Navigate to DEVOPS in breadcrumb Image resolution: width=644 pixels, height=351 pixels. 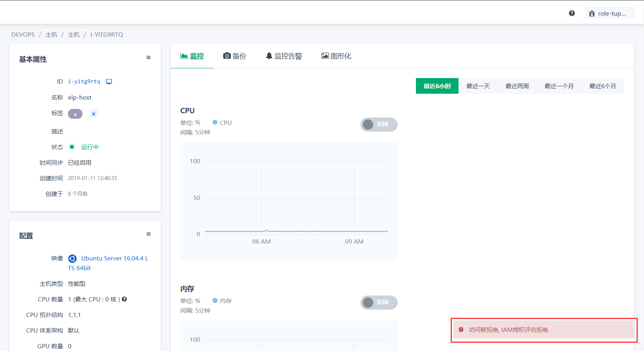[23, 35]
